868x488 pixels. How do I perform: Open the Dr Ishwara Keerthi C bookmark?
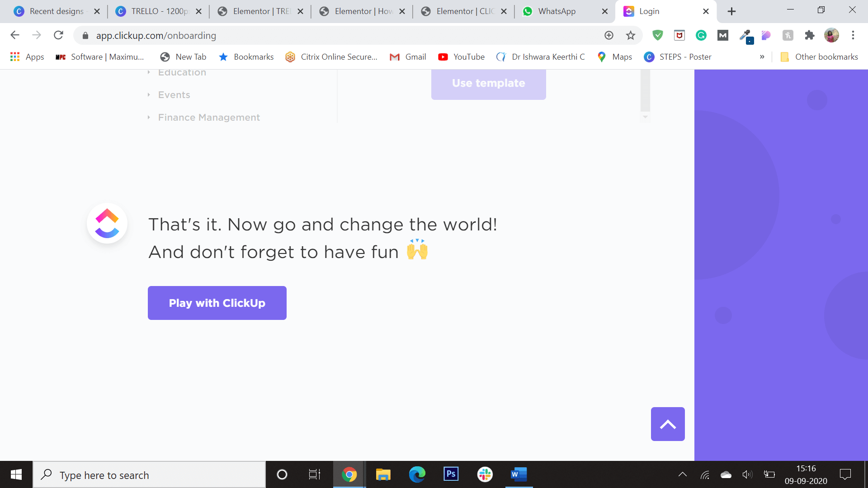tap(540, 57)
